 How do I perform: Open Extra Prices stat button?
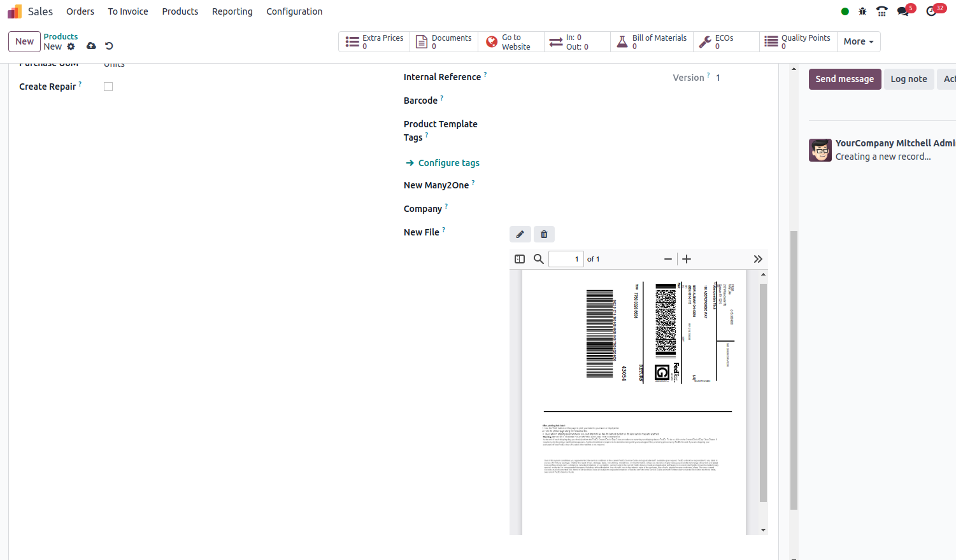375,42
